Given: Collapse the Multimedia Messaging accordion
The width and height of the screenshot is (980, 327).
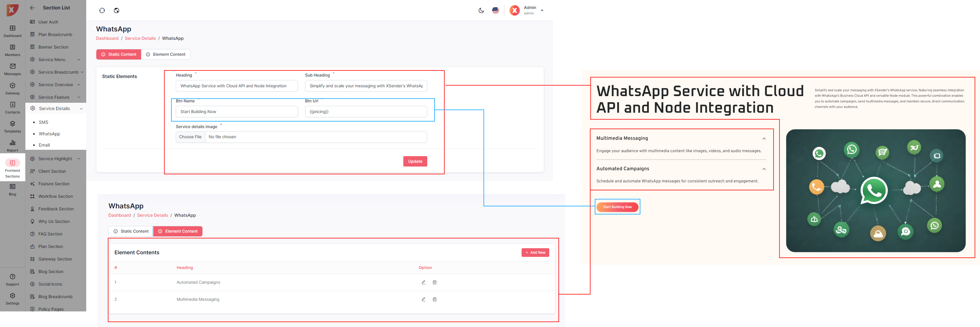Looking at the screenshot, I should tap(764, 139).
